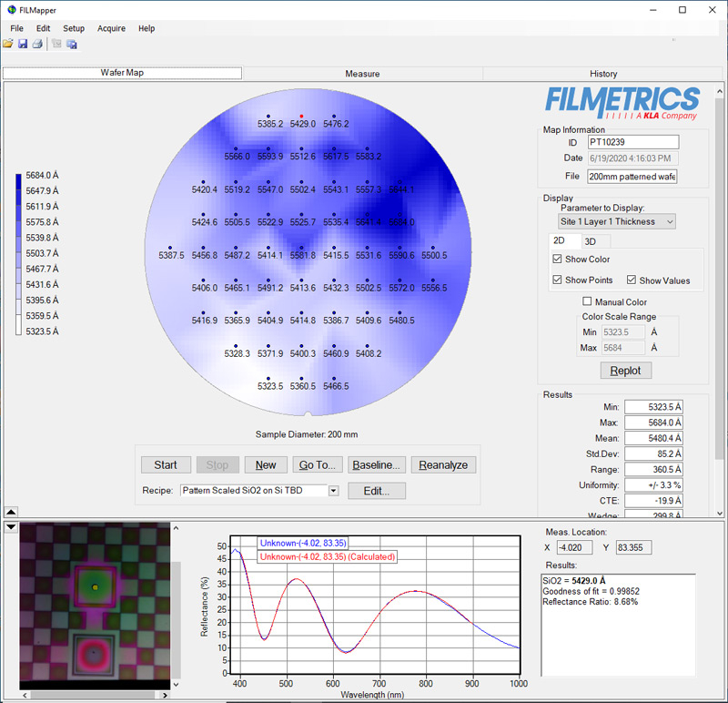Click the ID input field PT10239

click(632, 142)
